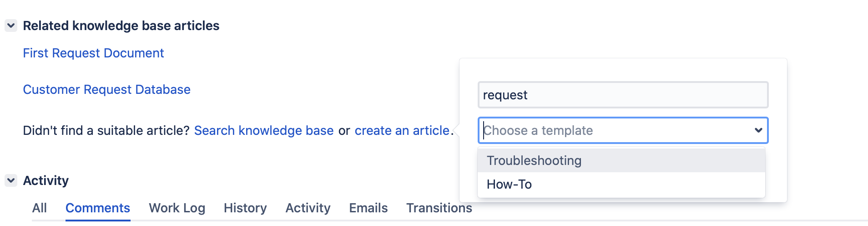
Task: Switch to the Transitions tab
Action: point(439,208)
